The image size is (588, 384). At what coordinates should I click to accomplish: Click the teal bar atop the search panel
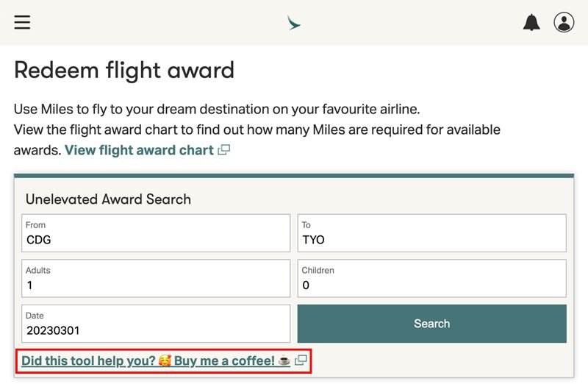click(294, 176)
